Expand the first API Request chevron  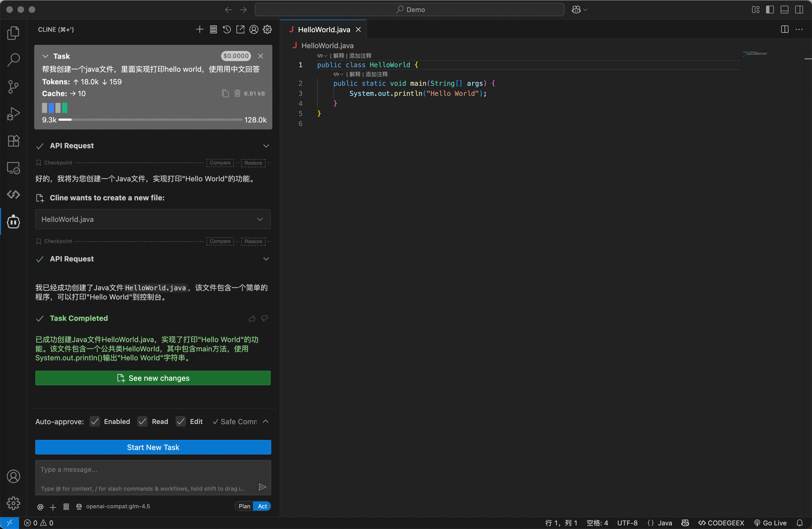click(x=266, y=146)
